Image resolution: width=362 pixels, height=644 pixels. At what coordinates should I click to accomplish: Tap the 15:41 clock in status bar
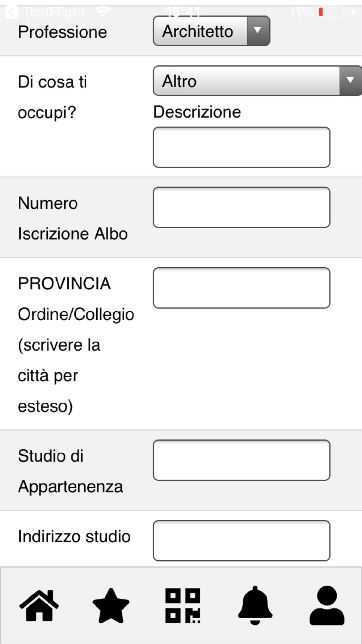pyautogui.click(x=183, y=13)
